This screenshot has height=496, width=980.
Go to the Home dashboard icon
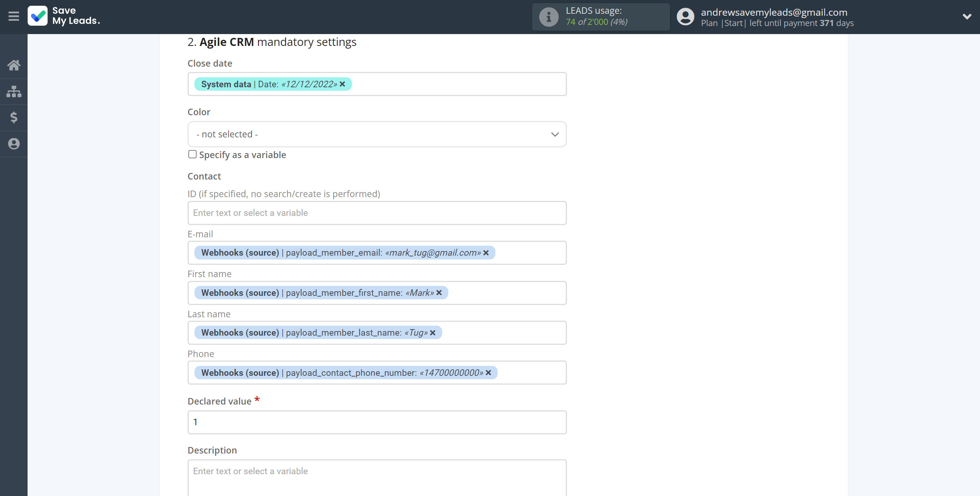point(14,65)
